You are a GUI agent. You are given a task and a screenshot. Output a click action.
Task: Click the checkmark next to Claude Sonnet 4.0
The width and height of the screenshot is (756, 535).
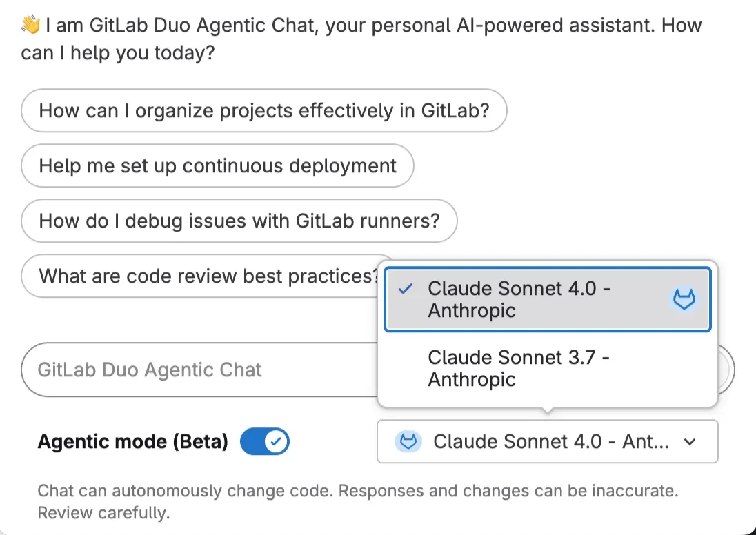pyautogui.click(x=407, y=288)
